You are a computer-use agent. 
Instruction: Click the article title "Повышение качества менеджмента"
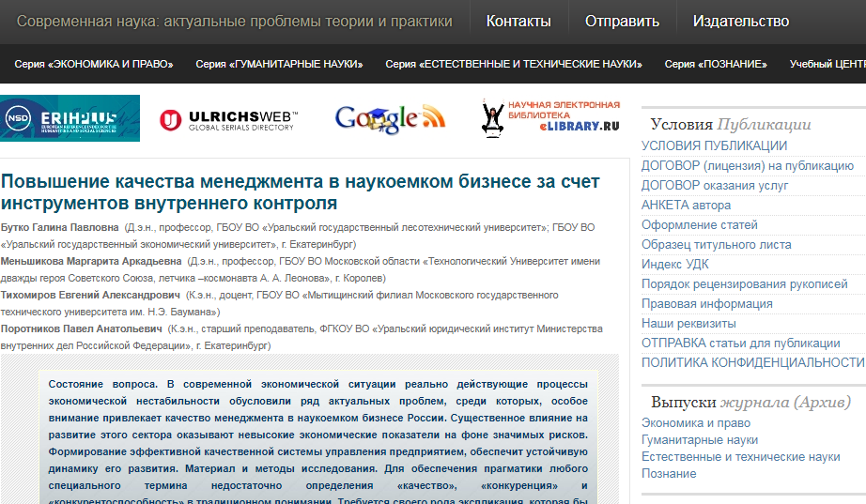tap(301, 192)
